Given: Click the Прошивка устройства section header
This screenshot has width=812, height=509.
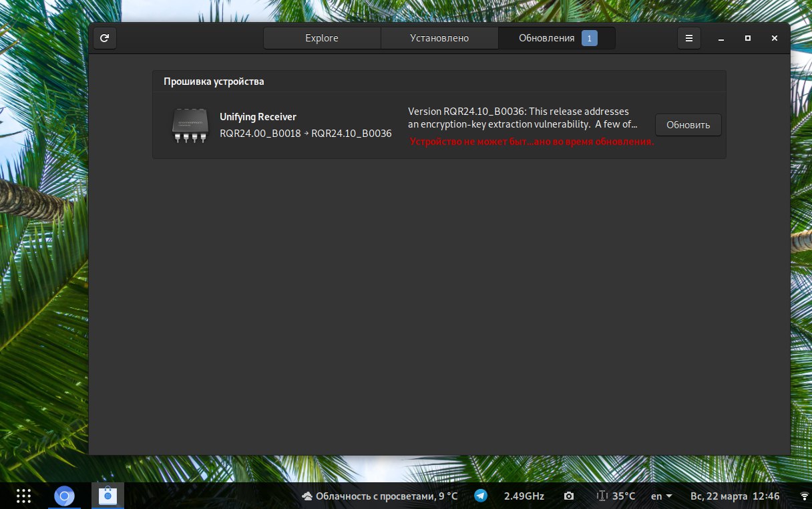Looking at the screenshot, I should pos(214,81).
